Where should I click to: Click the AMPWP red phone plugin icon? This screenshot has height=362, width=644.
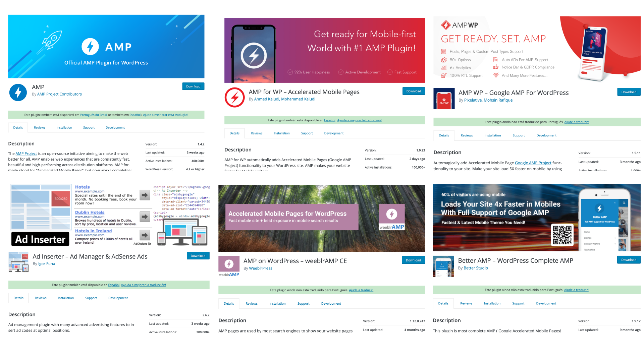[x=444, y=99]
